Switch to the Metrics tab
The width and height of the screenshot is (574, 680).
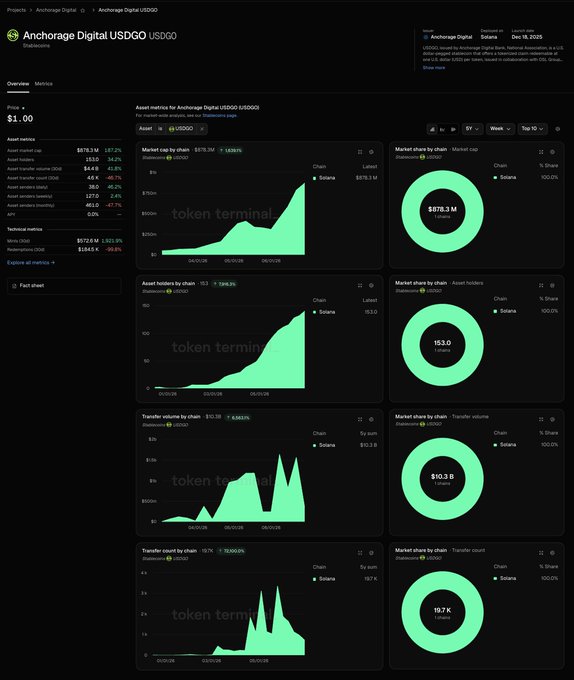[43, 84]
